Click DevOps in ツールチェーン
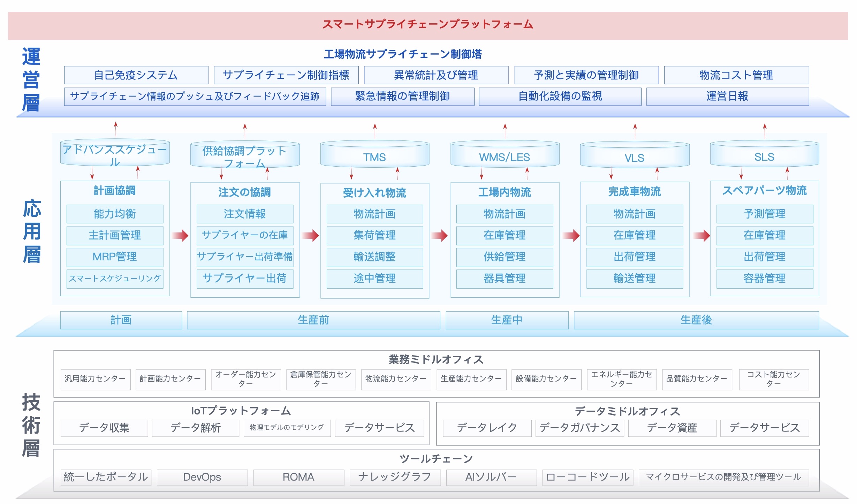 coord(202,478)
